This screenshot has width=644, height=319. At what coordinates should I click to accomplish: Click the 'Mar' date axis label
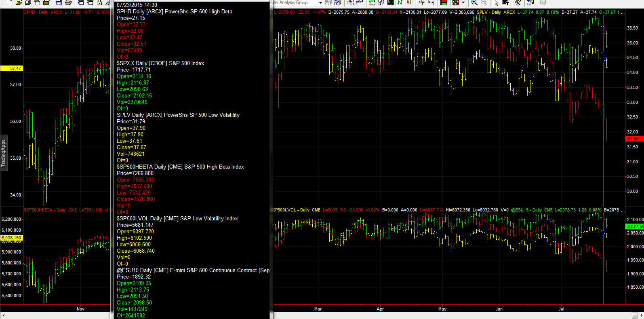pyautogui.click(x=318, y=309)
